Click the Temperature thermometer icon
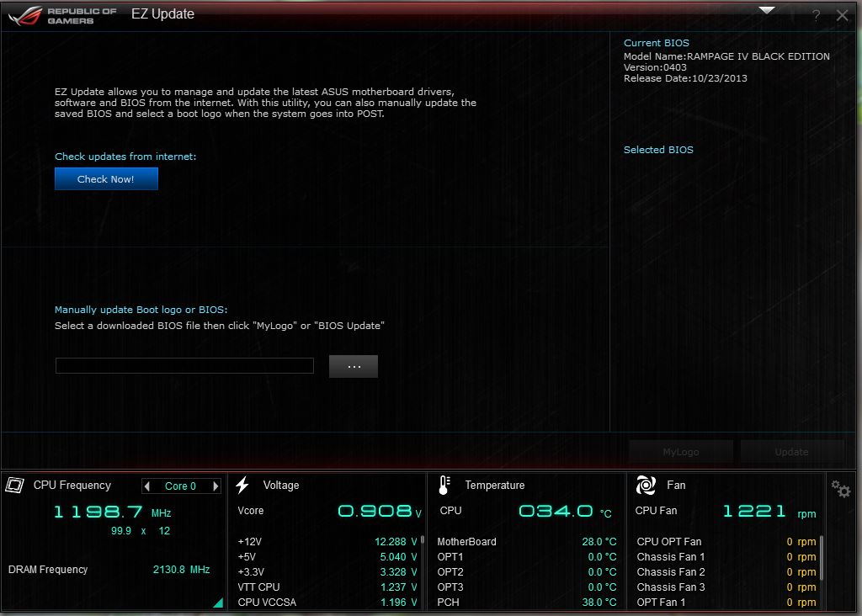Viewport: 862px width, 616px height. pos(444,486)
